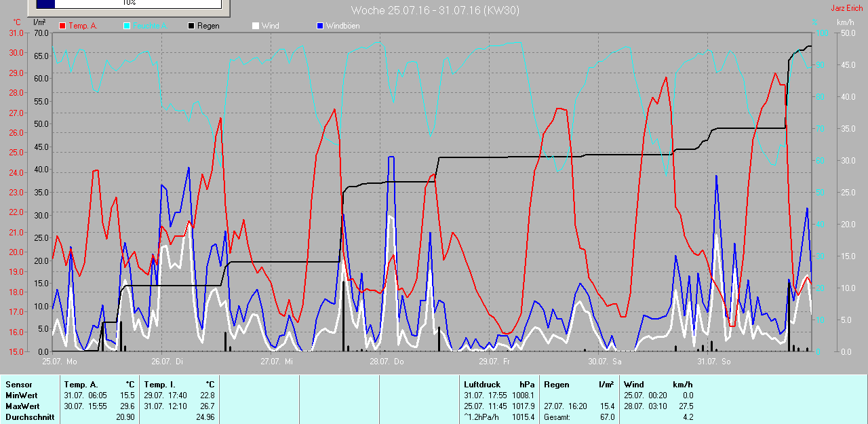The width and height of the screenshot is (868, 424).
Task: Click the red Temp. A. legend swatch
Action: pos(62,26)
